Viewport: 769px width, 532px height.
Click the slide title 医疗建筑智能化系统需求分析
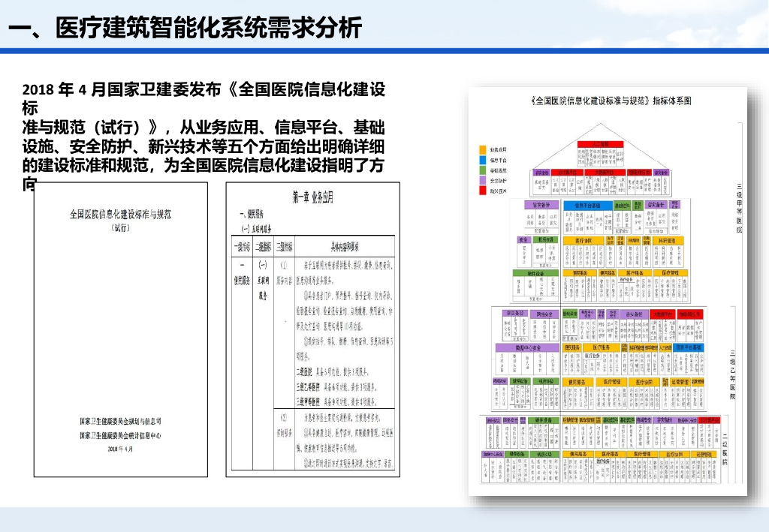(x=185, y=28)
